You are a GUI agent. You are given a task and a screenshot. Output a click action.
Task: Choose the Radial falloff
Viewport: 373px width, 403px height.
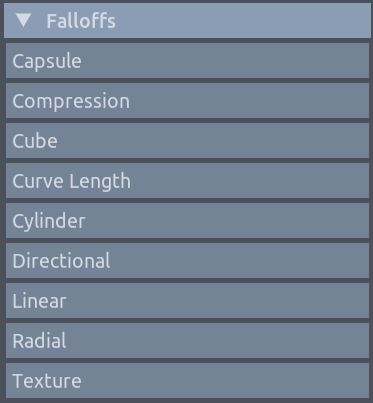click(x=187, y=341)
